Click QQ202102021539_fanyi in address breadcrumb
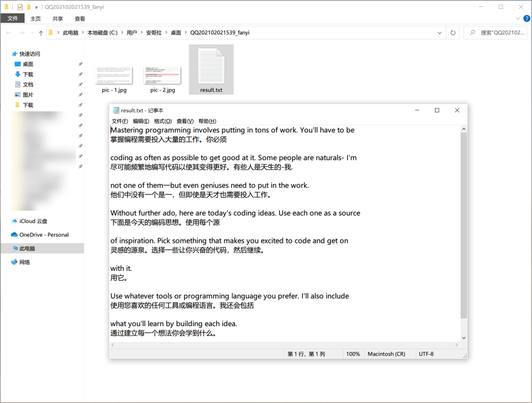 pos(220,33)
